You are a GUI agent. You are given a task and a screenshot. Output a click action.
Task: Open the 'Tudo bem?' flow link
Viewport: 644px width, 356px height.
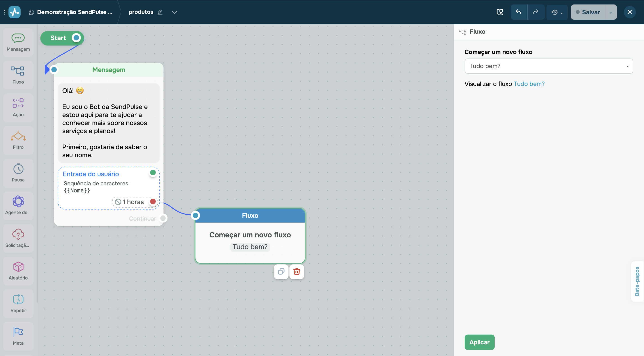click(x=529, y=84)
